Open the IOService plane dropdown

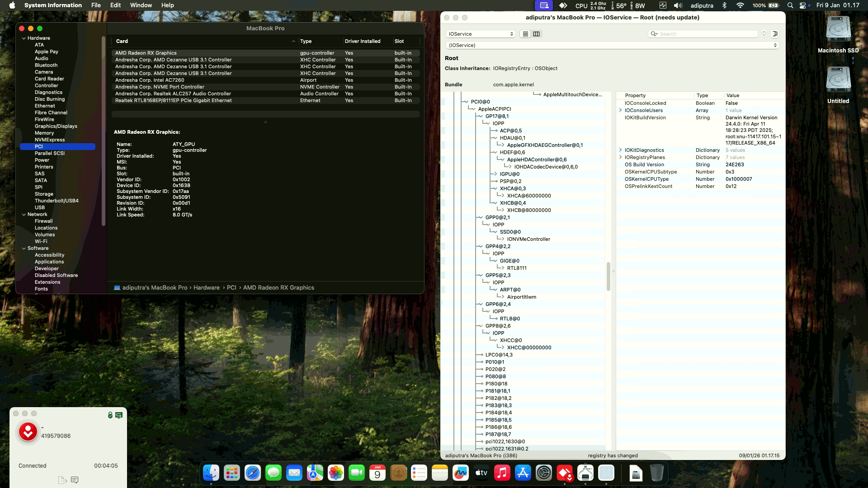(x=481, y=34)
